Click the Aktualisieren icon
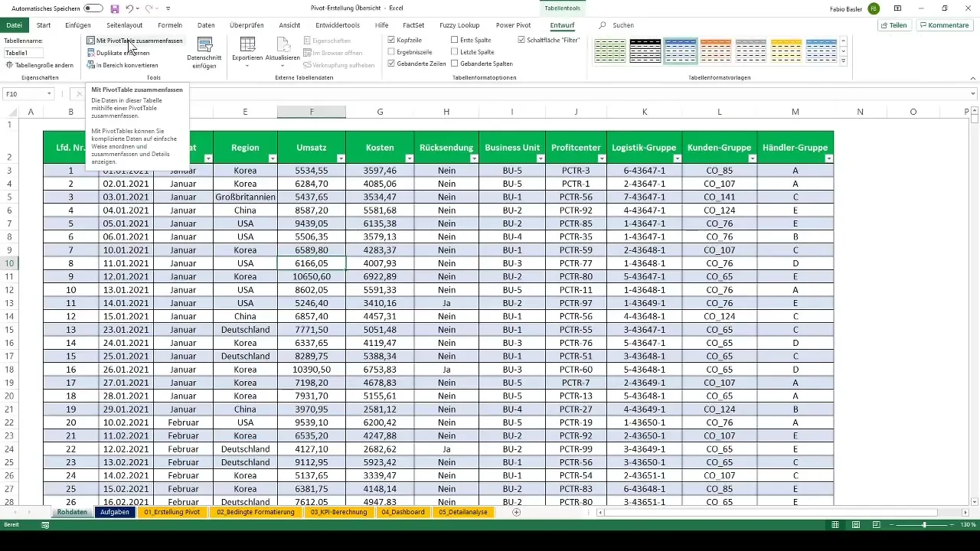Image resolution: width=980 pixels, height=551 pixels. click(283, 44)
